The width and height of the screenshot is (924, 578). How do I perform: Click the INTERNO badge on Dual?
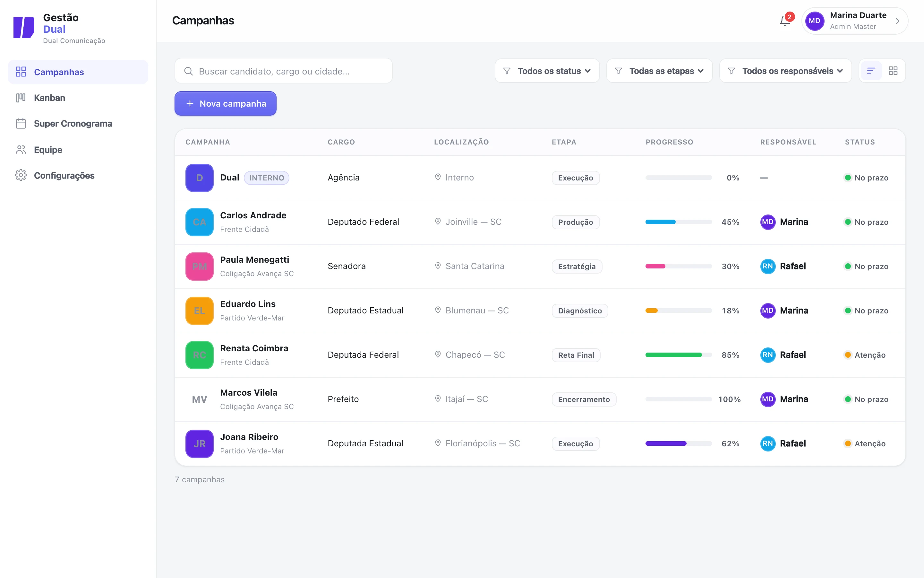pos(267,178)
